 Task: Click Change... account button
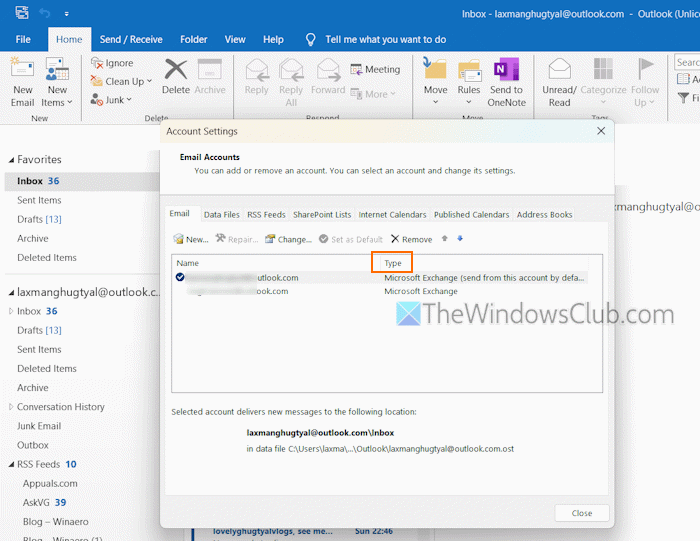click(x=288, y=239)
